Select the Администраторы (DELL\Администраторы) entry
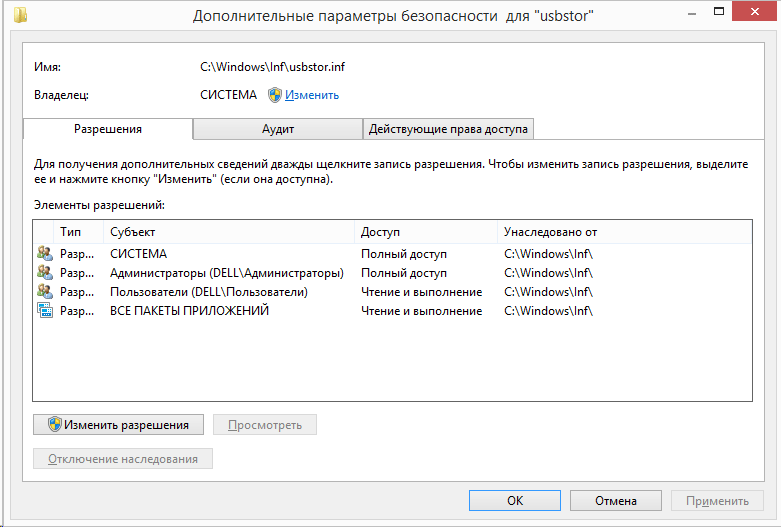 [226, 273]
